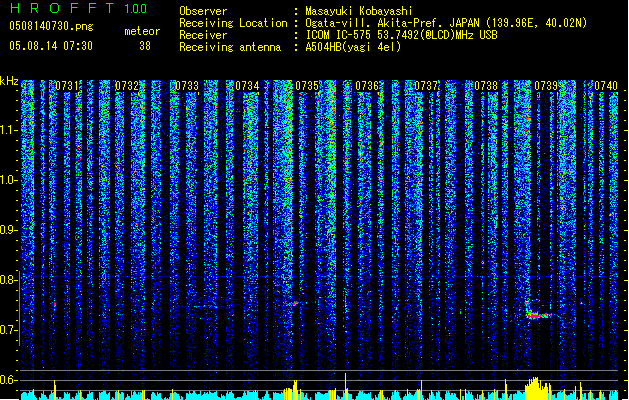
Task: Click the 1.1 kHz axis label
Action: [9, 130]
